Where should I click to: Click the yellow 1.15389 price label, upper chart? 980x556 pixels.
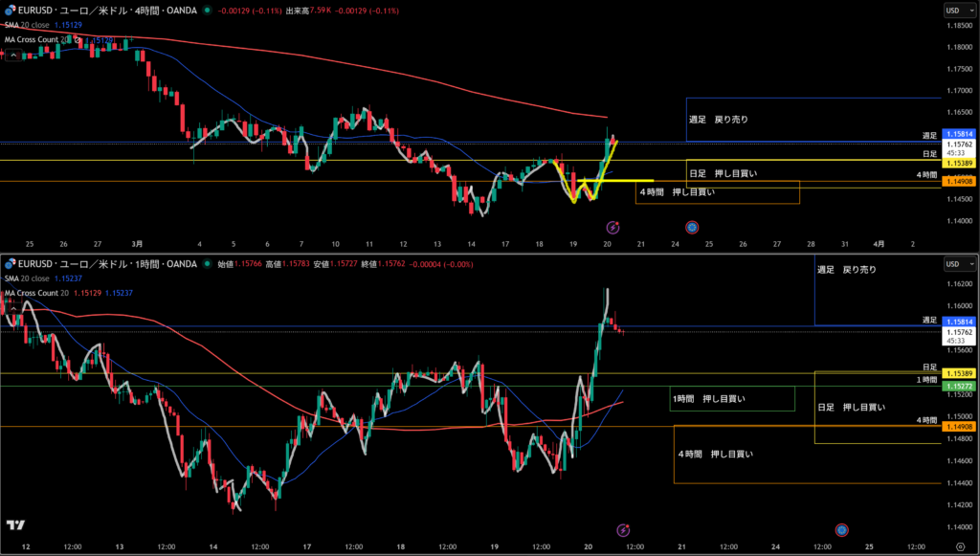pos(958,165)
